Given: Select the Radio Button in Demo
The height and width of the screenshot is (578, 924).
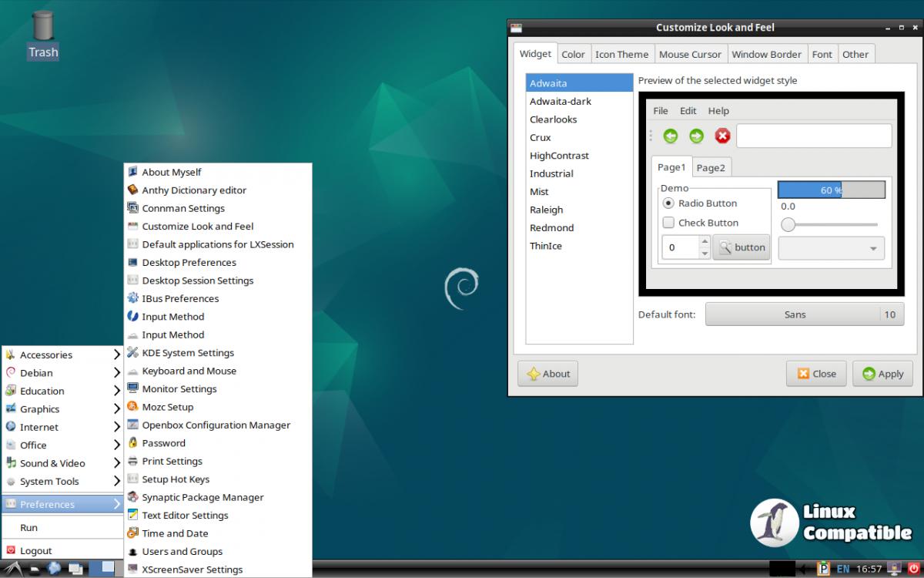Looking at the screenshot, I should click(668, 203).
